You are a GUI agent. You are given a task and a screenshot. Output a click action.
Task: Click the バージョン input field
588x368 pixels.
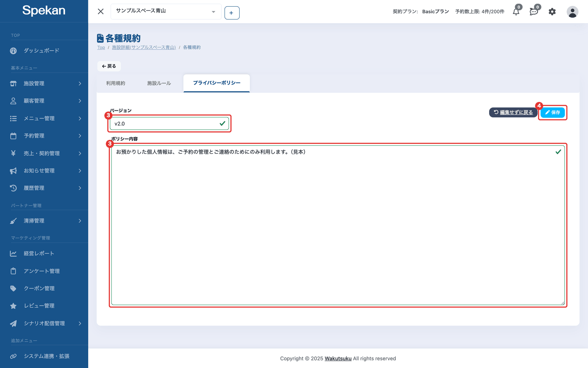[169, 124]
